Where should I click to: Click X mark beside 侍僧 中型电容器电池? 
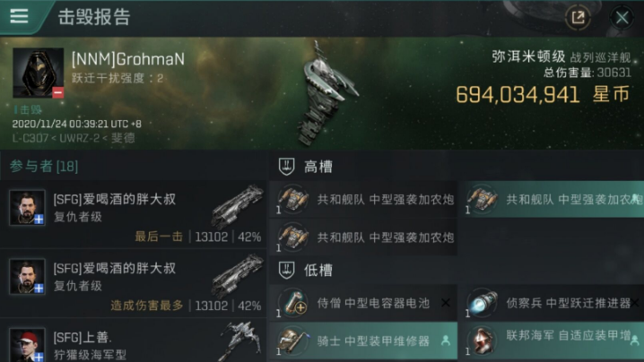(x=446, y=303)
